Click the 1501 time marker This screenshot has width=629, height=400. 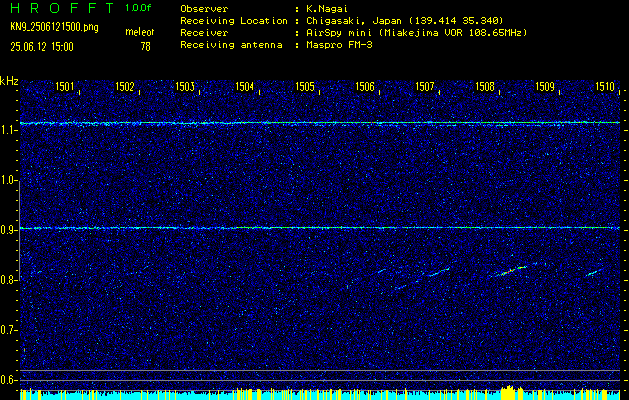point(65,86)
